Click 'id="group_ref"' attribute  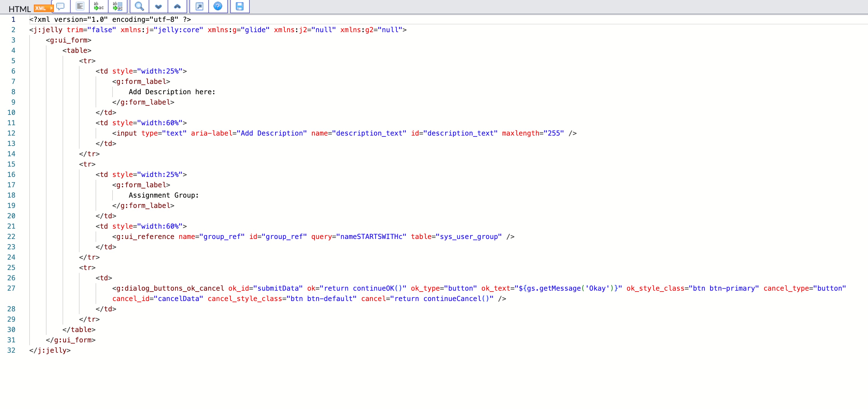[x=278, y=237]
